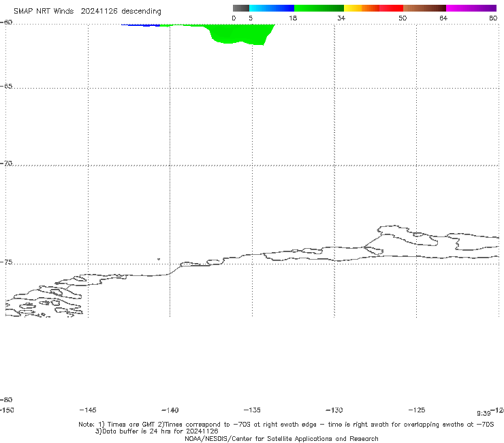Click the "-65" latitude axis label

coord(6,87)
